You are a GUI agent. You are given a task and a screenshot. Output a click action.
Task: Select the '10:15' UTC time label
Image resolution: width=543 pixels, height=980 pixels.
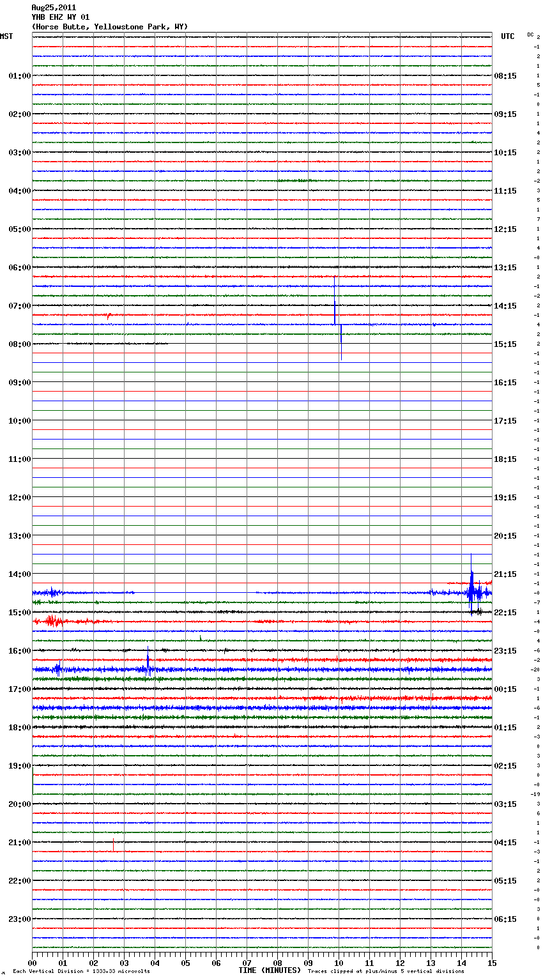[505, 153]
